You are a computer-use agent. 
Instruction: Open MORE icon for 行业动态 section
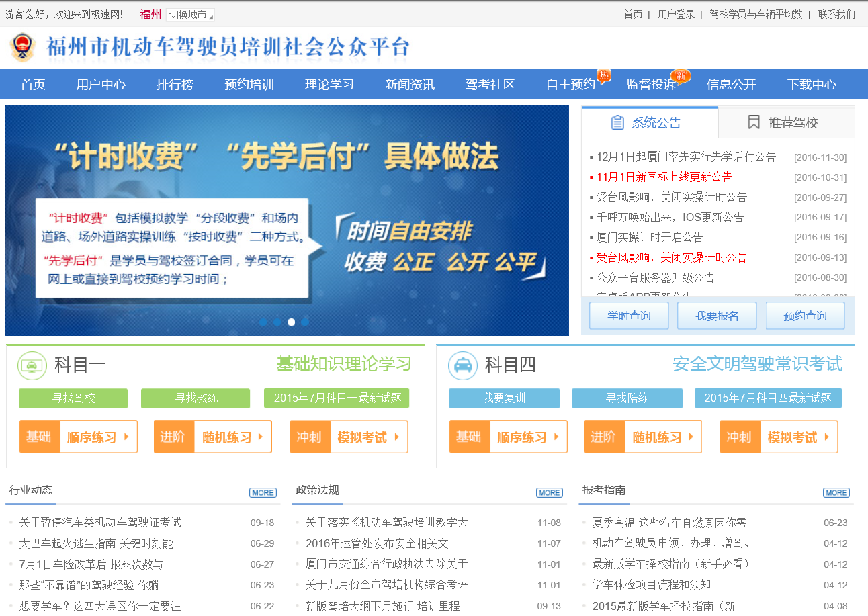click(x=263, y=492)
